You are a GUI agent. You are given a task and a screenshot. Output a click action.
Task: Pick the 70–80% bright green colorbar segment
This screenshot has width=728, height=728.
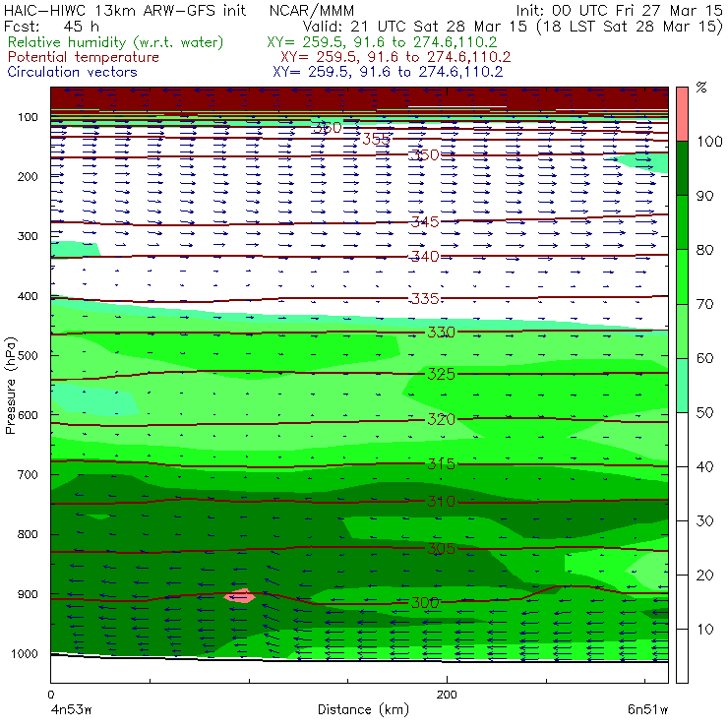click(x=682, y=276)
